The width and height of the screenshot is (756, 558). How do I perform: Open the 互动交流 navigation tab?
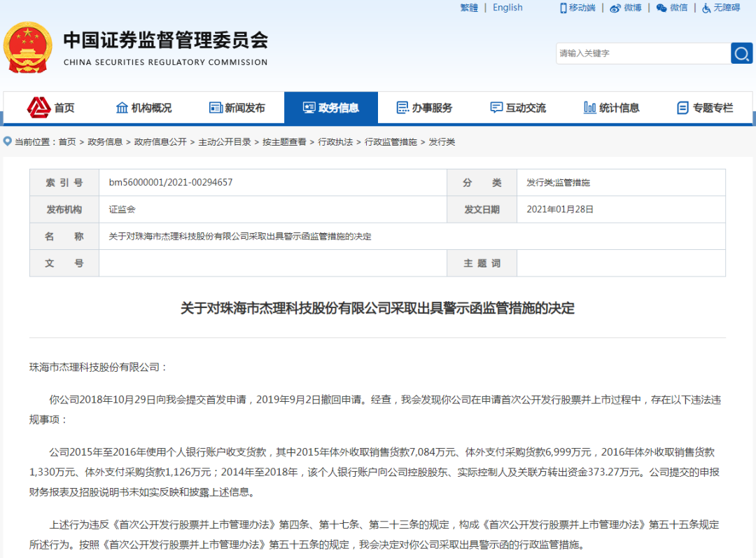click(518, 108)
